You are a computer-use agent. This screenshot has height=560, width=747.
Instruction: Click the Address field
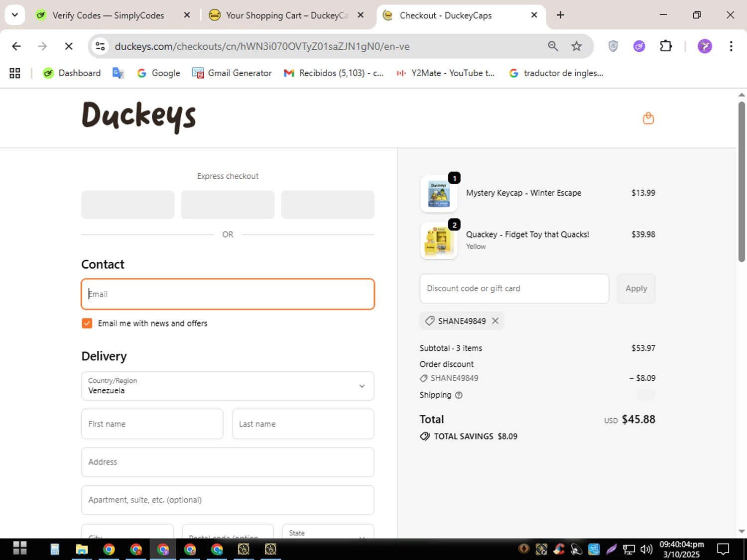228,462
